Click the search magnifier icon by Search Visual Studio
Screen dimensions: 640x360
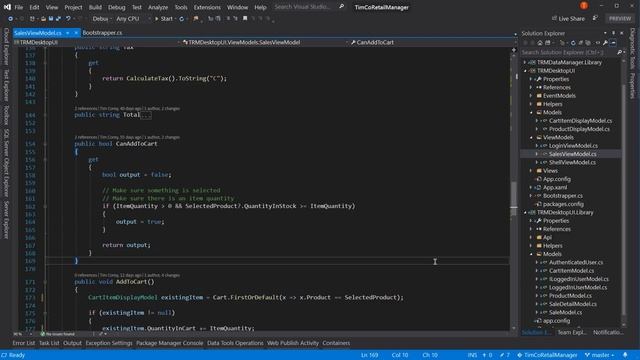(x=342, y=7)
